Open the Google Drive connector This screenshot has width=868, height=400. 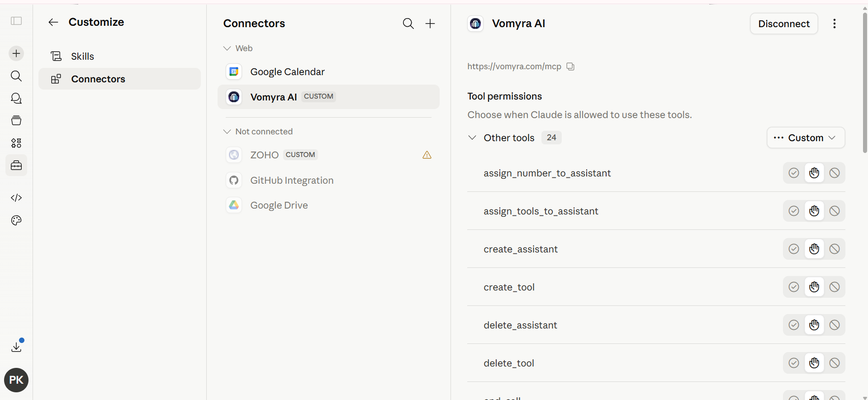click(328, 205)
